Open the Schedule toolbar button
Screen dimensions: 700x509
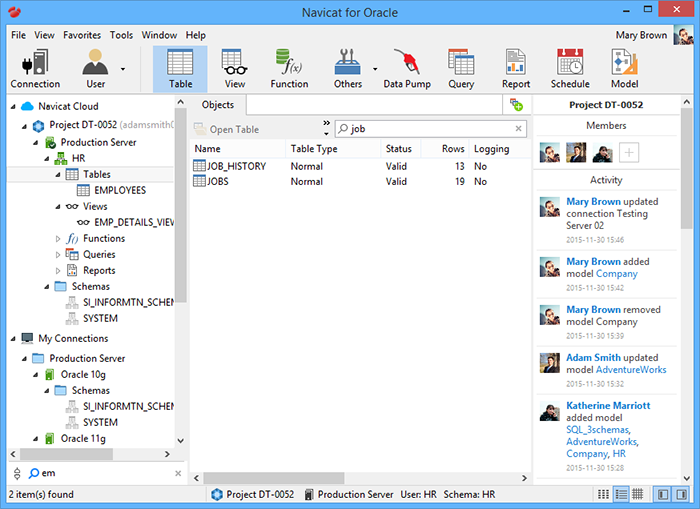click(570, 69)
